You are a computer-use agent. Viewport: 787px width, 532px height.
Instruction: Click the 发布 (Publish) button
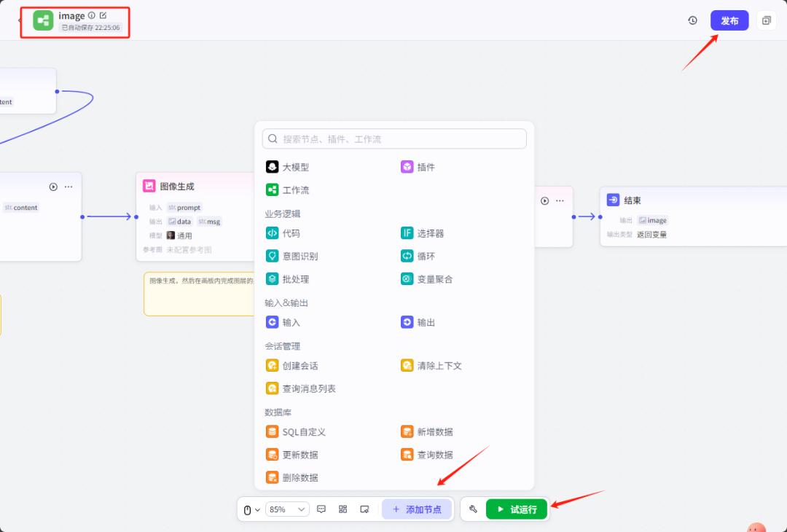click(729, 20)
